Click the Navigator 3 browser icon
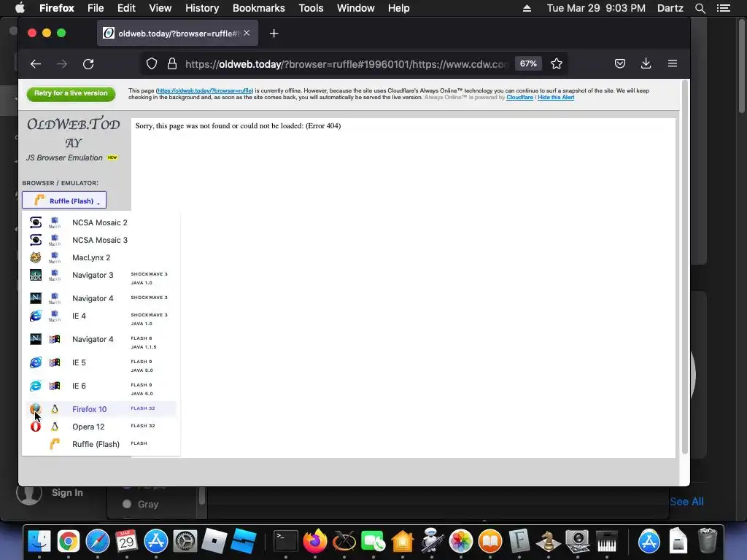This screenshot has height=560, width=747. [x=36, y=275]
